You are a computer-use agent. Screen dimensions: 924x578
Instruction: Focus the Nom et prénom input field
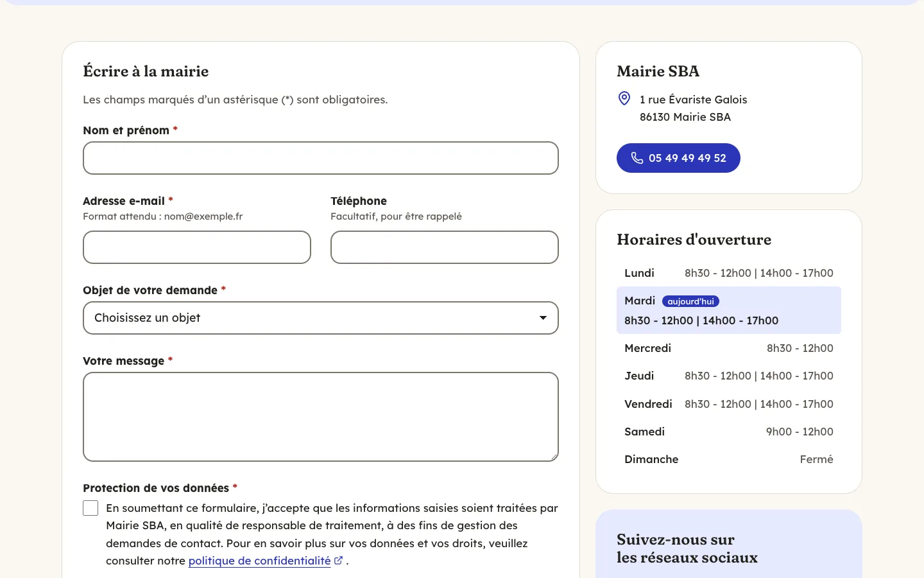point(321,158)
